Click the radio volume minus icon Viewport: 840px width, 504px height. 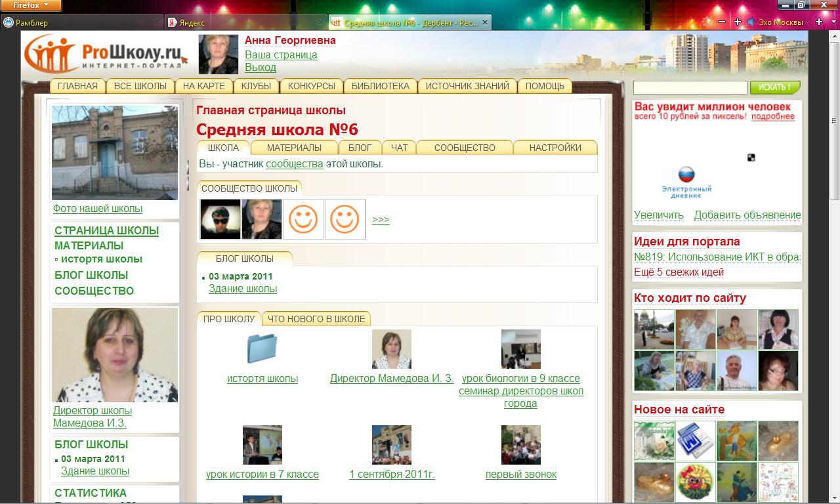pos(722,22)
